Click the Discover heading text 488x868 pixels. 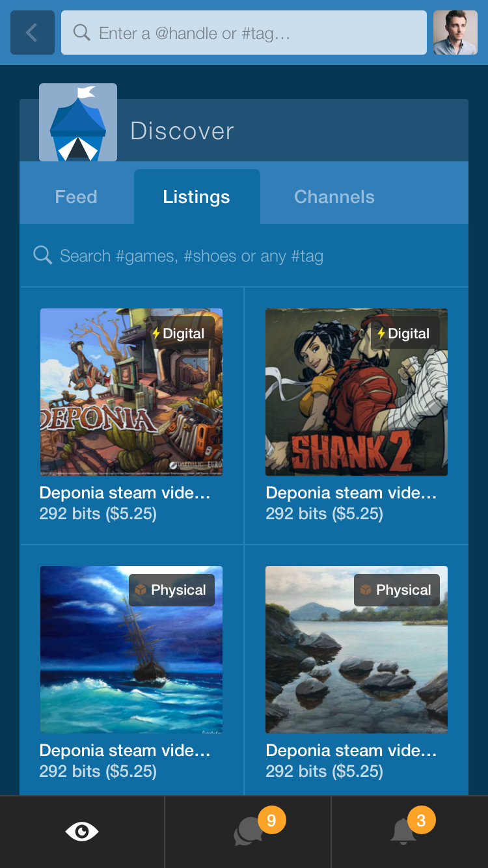[182, 131]
